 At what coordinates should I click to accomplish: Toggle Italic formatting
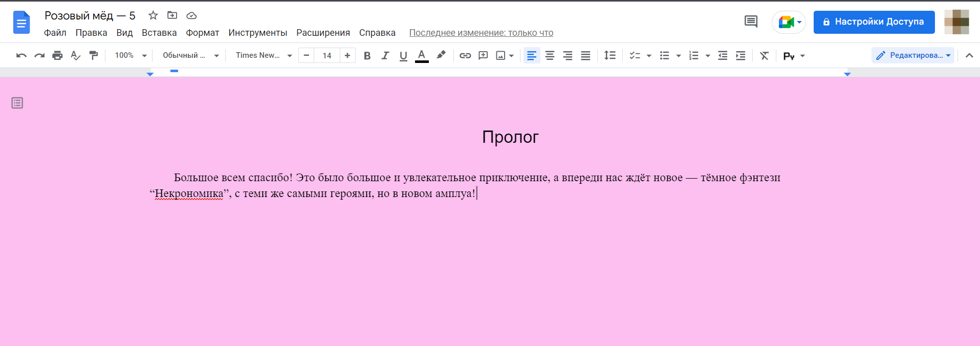(385, 55)
